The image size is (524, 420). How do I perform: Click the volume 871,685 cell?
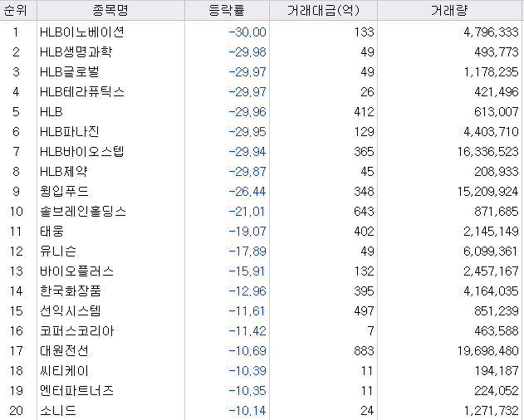tap(497, 212)
